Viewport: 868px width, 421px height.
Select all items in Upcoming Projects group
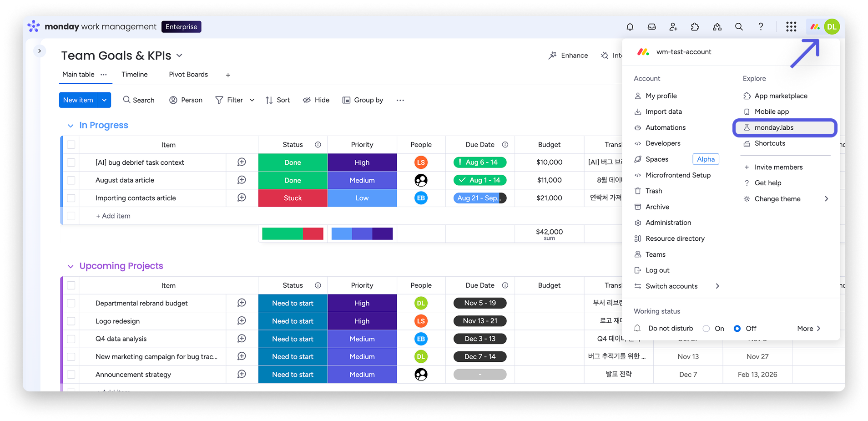click(x=71, y=285)
